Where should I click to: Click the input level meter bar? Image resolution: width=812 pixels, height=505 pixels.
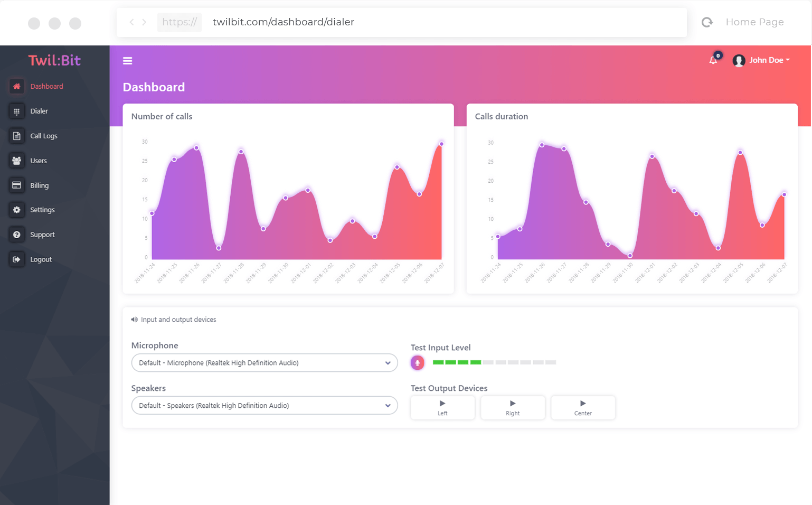(494, 362)
